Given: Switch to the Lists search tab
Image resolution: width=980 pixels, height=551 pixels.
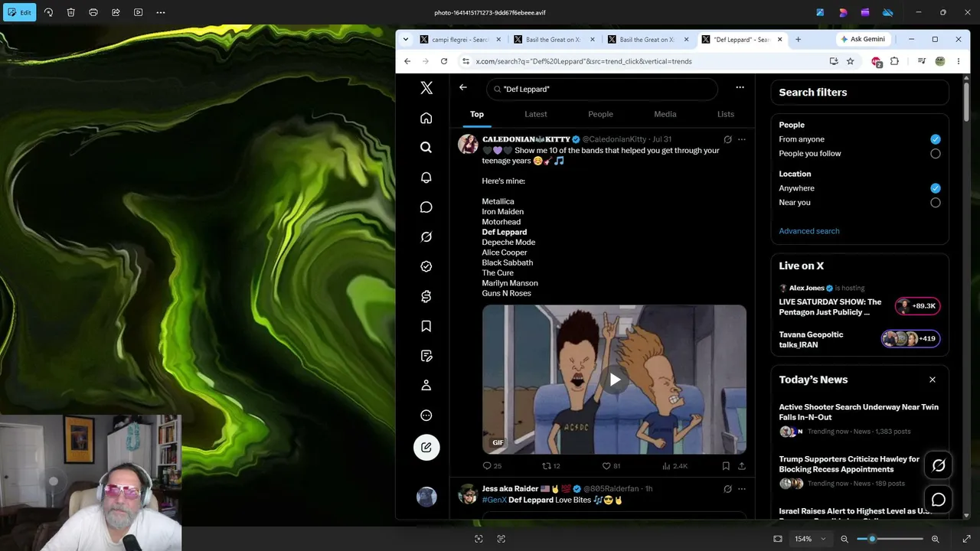Looking at the screenshot, I should (x=726, y=114).
